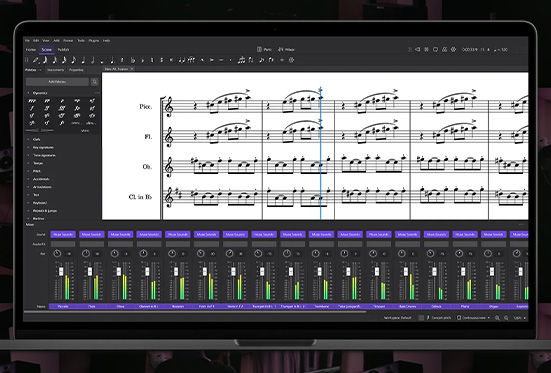The width and height of the screenshot is (551, 373).
Task: Expand the Articulations palette
Action: point(28,187)
